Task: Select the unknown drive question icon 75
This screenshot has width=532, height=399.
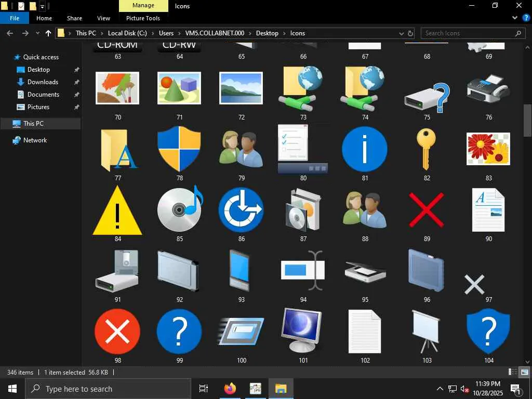Action: click(x=427, y=98)
